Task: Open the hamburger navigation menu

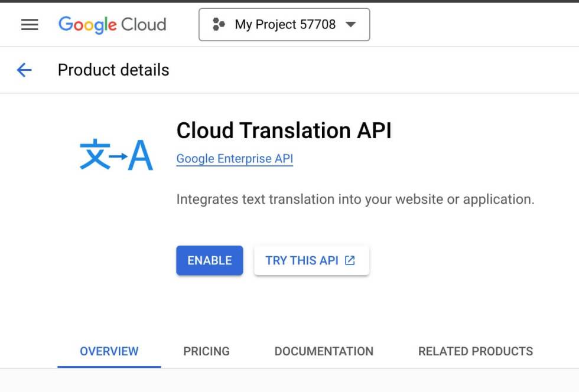Action: (30, 25)
